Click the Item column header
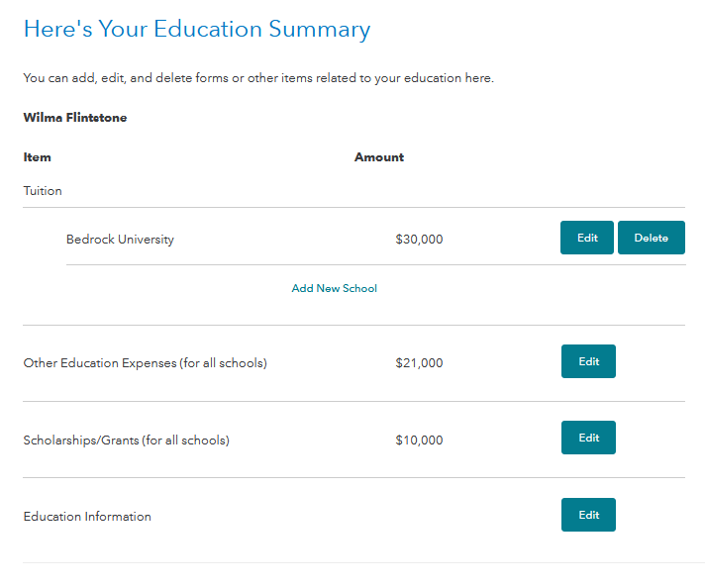The width and height of the screenshot is (705, 588). click(38, 157)
